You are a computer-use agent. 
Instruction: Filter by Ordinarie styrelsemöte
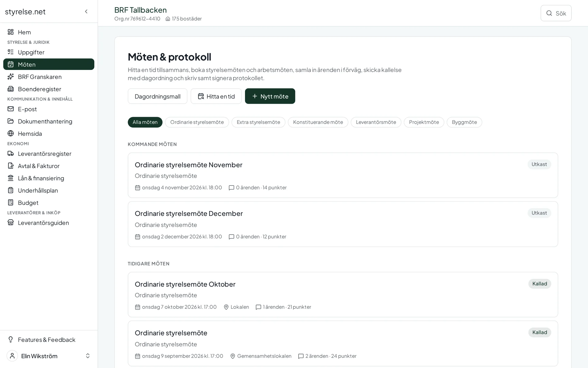click(197, 122)
